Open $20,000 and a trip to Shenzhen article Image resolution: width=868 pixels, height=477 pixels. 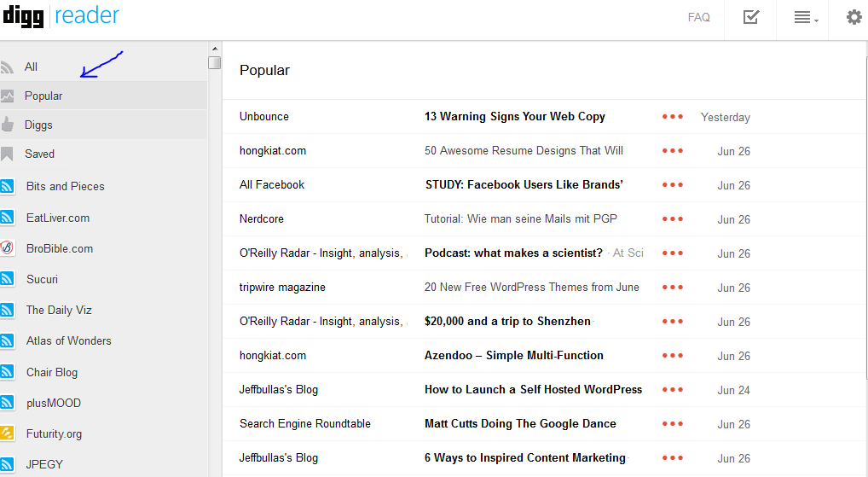point(507,322)
